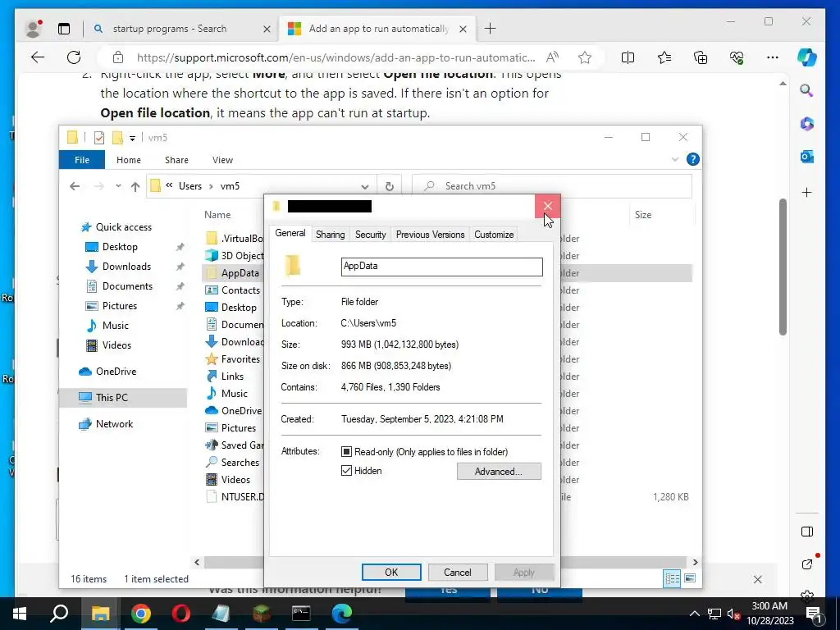Enable read aloud icon in address bar
840x630 pixels.
tap(552, 57)
